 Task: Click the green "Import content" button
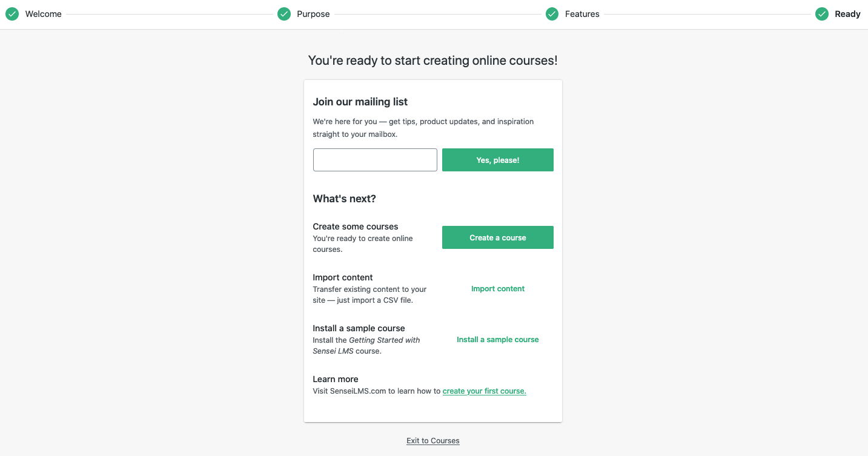498,289
